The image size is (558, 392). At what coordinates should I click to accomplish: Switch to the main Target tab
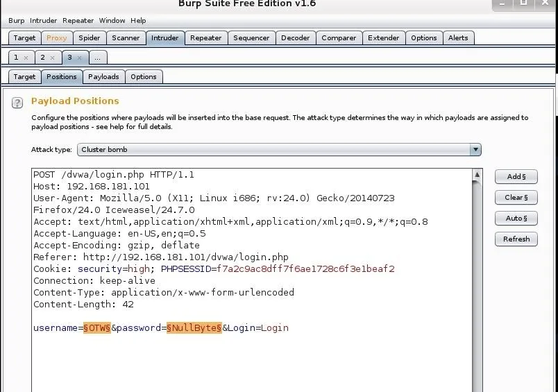[x=24, y=37]
